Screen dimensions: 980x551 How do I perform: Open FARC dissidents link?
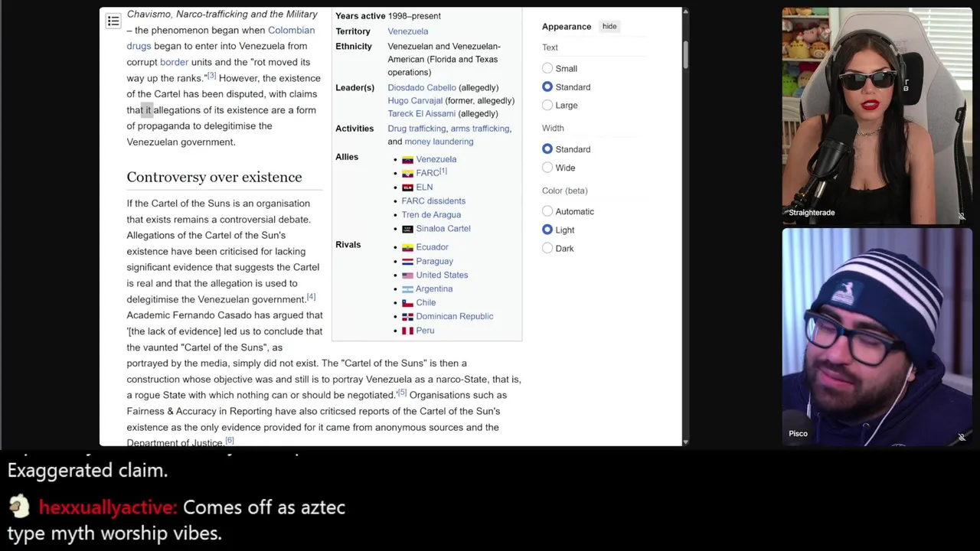click(433, 201)
